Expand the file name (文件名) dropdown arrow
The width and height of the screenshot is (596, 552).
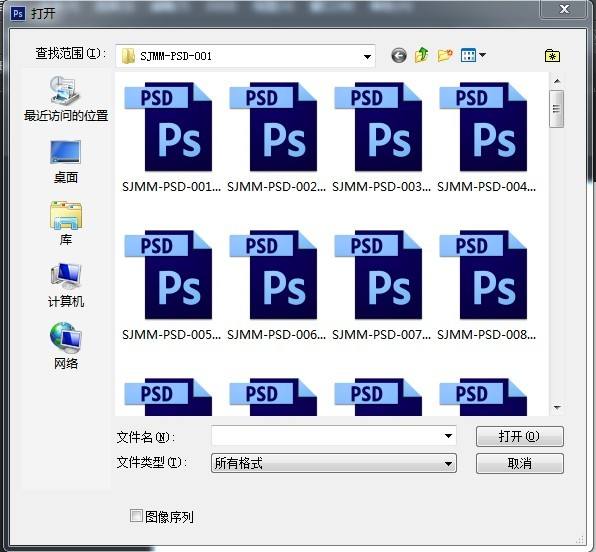coord(449,436)
